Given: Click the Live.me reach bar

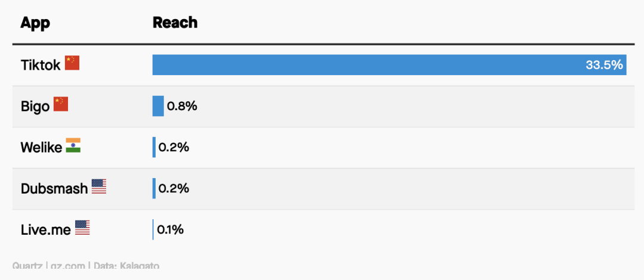Looking at the screenshot, I should (x=153, y=229).
